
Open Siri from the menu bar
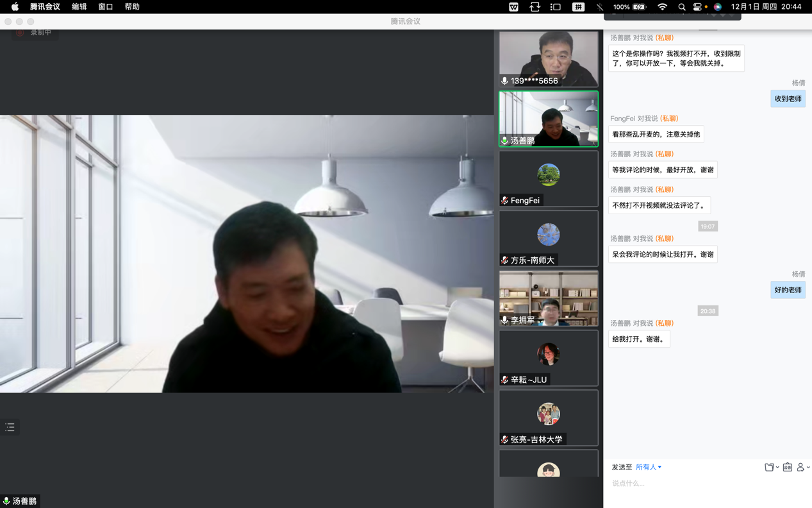point(717,7)
